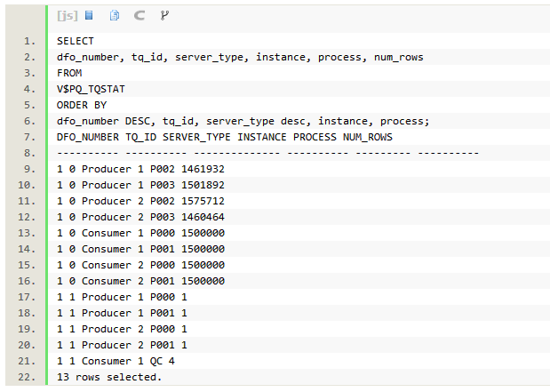
Task: Click the Consumer 1 QC 4 row
Action: (x=116, y=362)
